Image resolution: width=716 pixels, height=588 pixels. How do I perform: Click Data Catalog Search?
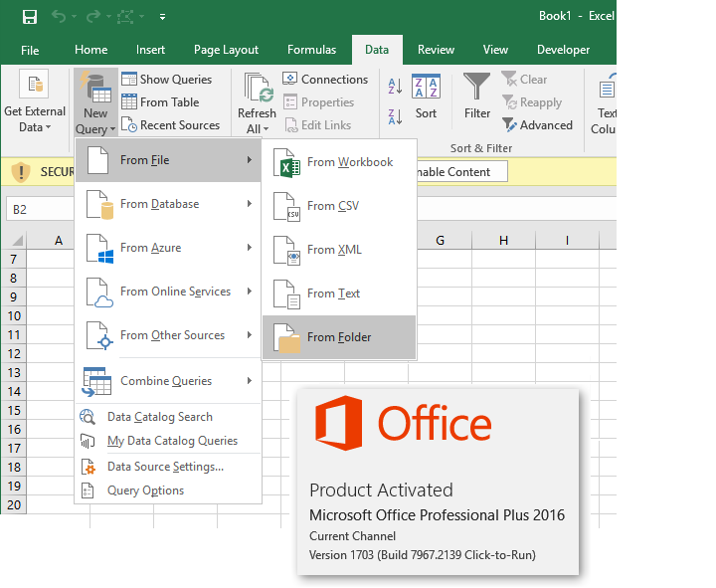168,417
